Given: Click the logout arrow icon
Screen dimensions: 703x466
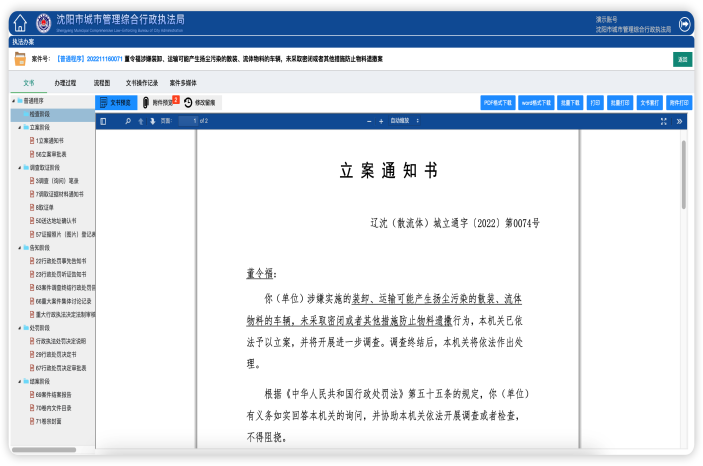Looking at the screenshot, I should 685,23.
